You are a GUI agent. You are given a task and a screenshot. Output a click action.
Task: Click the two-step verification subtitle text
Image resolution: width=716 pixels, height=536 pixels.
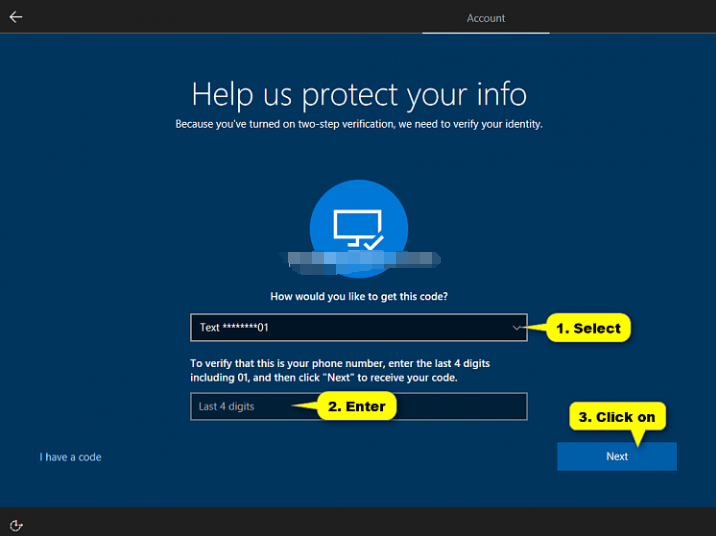click(x=358, y=124)
